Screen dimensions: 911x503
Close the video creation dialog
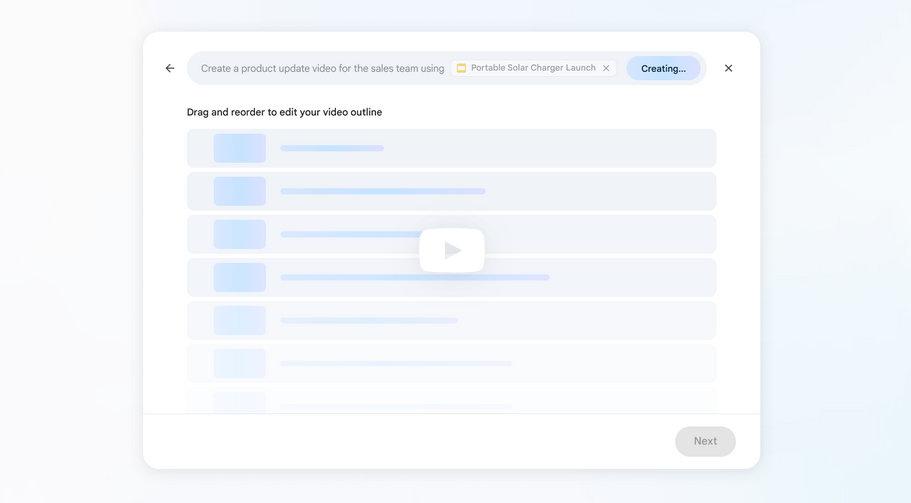pyautogui.click(x=728, y=68)
